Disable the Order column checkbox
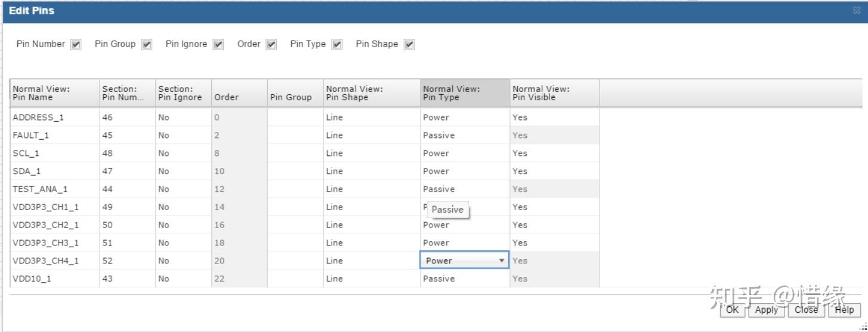Viewport: 868px width, 332px height. [x=271, y=45]
